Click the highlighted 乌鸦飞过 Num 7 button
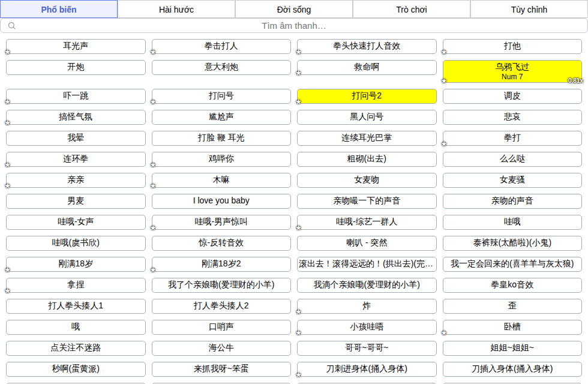The image size is (588, 384). (x=512, y=71)
